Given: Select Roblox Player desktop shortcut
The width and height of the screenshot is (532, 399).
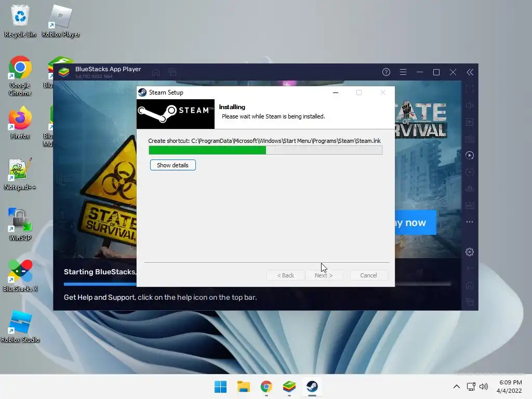Looking at the screenshot, I should (61, 21).
